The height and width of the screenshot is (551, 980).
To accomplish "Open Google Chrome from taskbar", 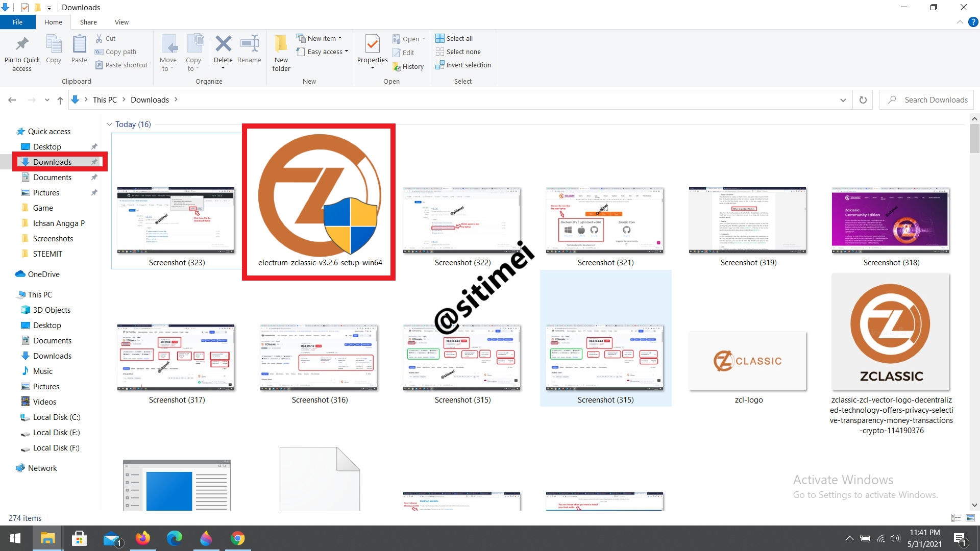I will click(x=237, y=538).
